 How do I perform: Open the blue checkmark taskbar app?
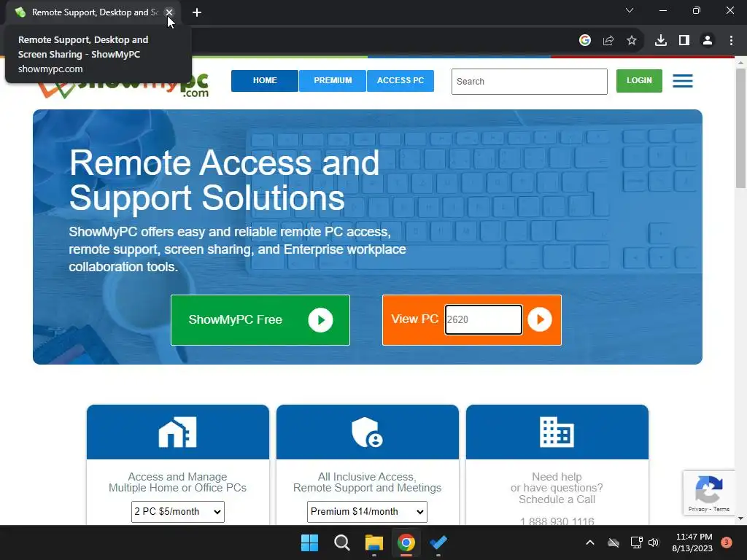(x=438, y=542)
